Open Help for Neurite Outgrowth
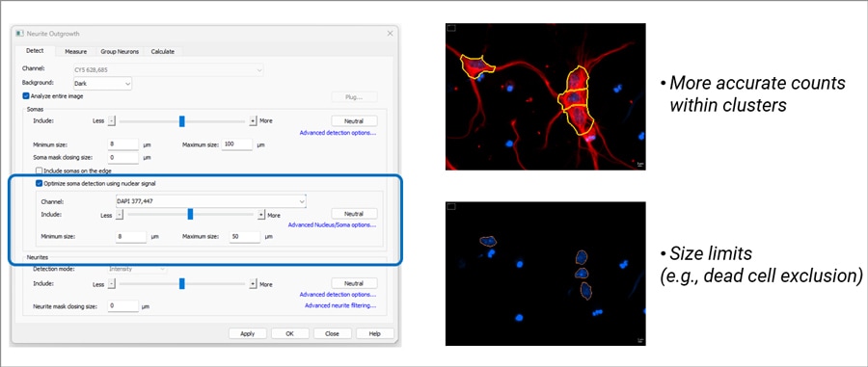This screenshot has height=367, width=868. point(375,333)
